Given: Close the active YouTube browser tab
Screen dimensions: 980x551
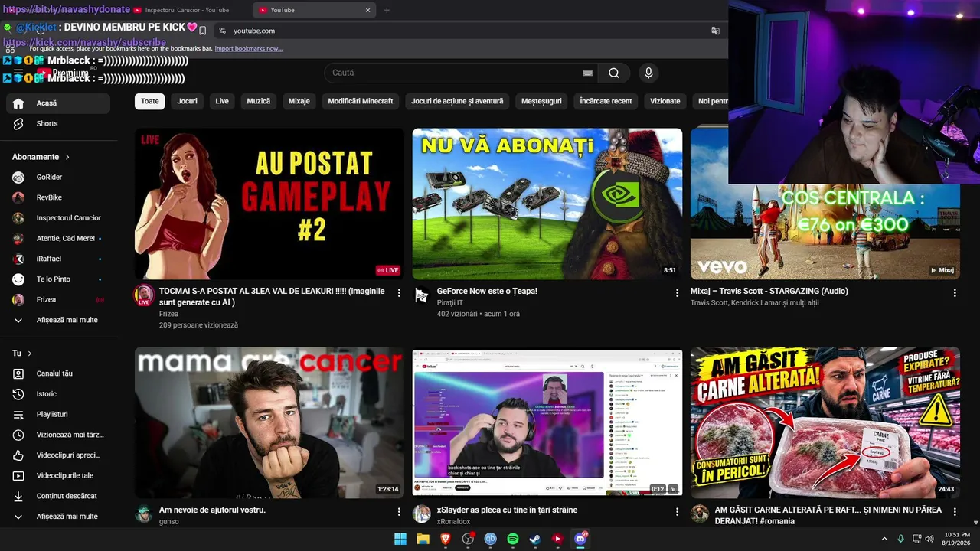Looking at the screenshot, I should [367, 10].
